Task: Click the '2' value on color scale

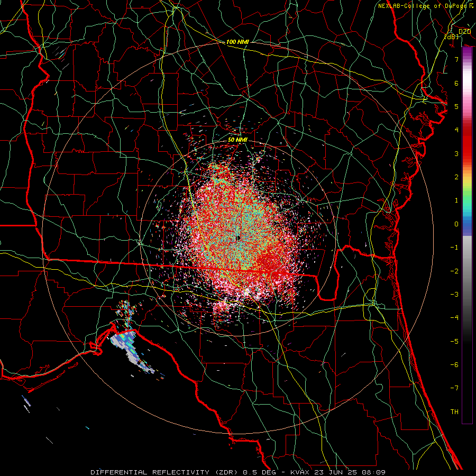Action: (456, 177)
